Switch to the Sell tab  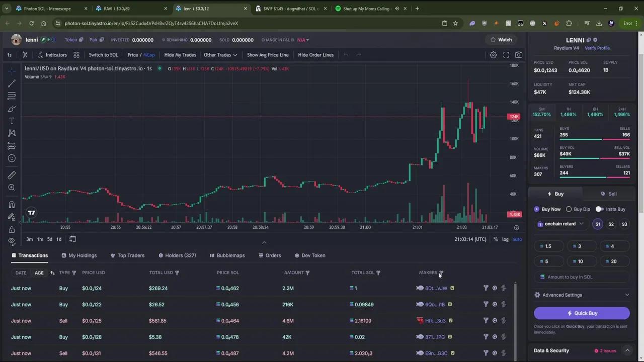609,194
